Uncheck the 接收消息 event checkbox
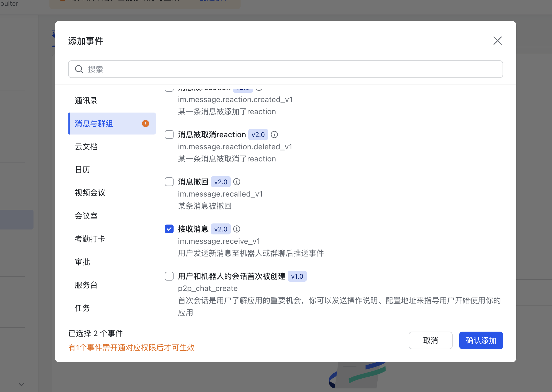 click(169, 229)
